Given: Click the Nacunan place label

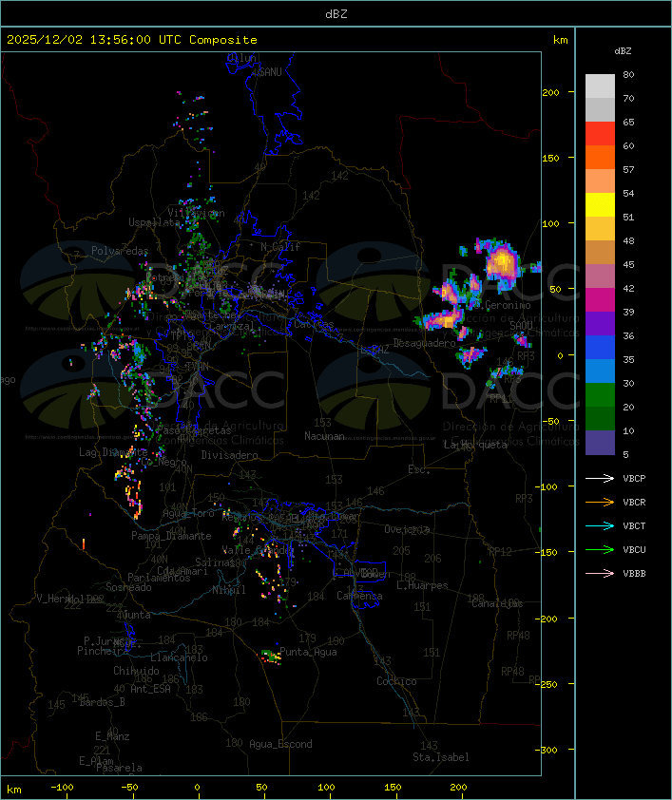Looking at the screenshot, I should (x=324, y=436).
